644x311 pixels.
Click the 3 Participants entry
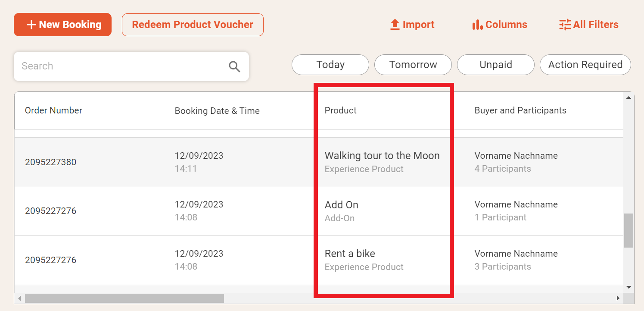coord(503,267)
